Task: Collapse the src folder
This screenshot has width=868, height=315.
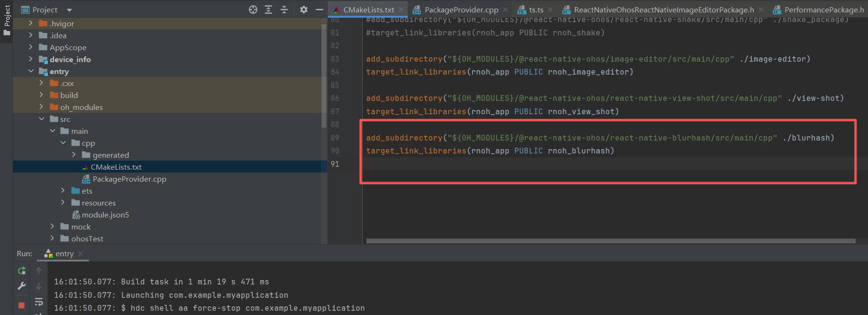Action: pyautogui.click(x=41, y=119)
